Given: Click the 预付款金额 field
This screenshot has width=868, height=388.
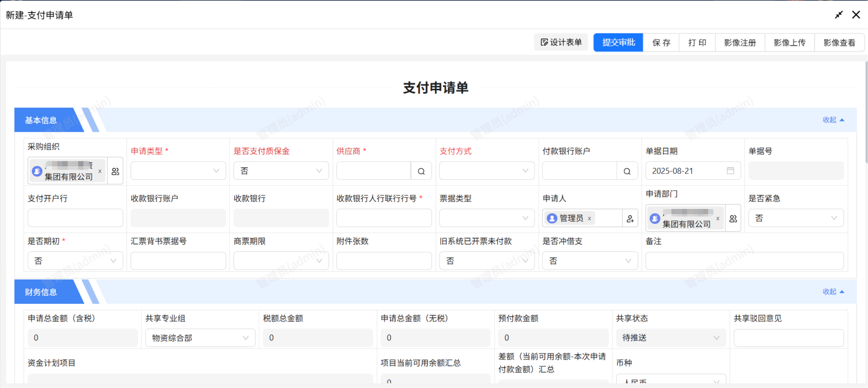Looking at the screenshot, I should point(553,338).
